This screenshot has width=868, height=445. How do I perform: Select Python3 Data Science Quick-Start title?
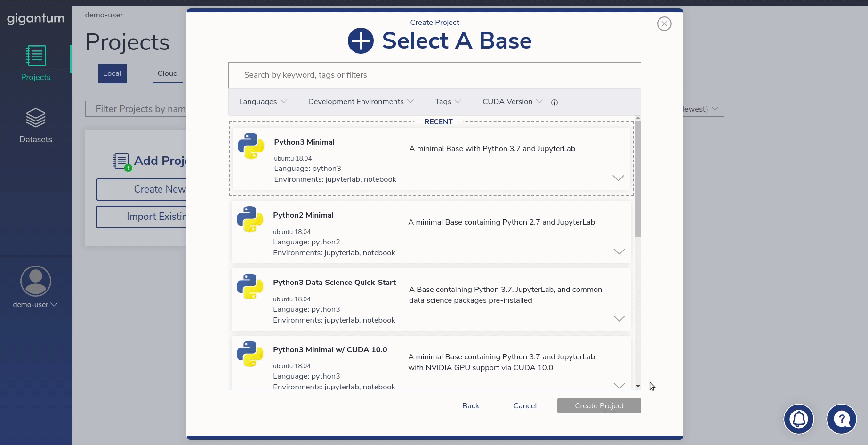334,283
